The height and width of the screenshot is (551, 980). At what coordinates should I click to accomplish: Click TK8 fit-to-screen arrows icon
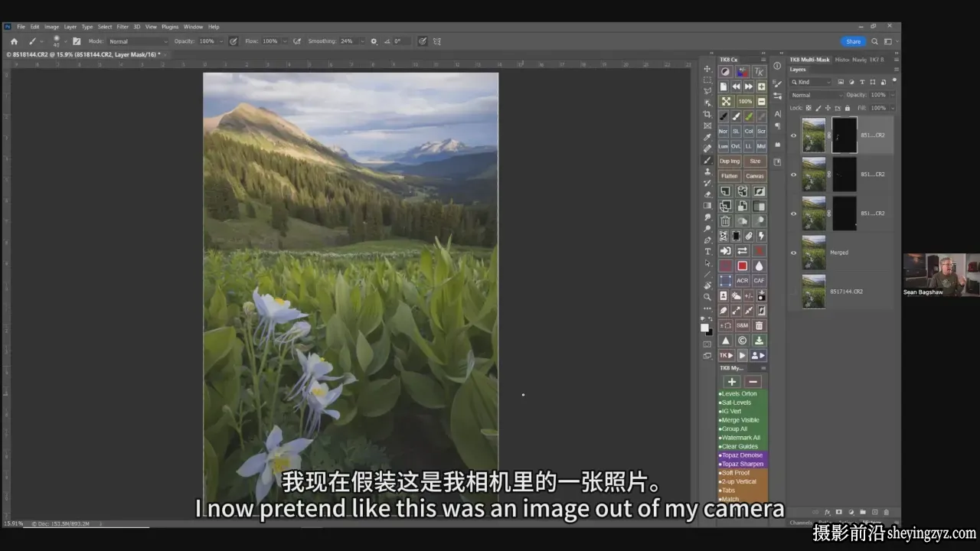(726, 102)
